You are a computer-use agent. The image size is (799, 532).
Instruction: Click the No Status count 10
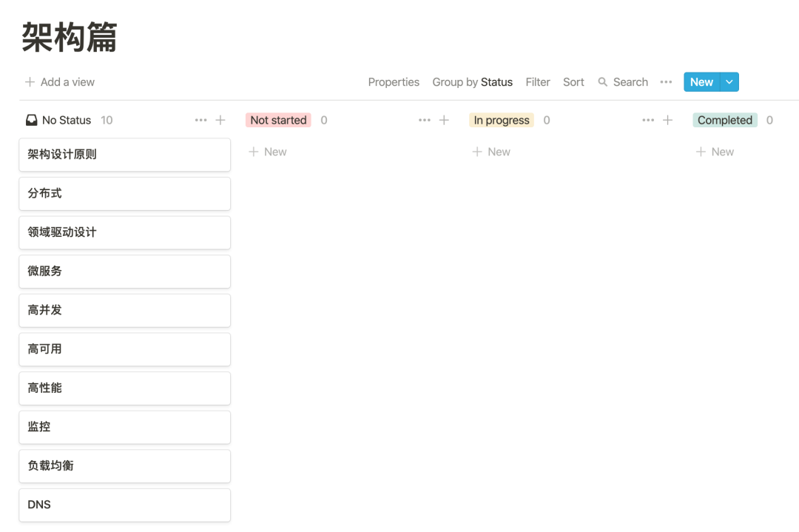click(x=107, y=121)
